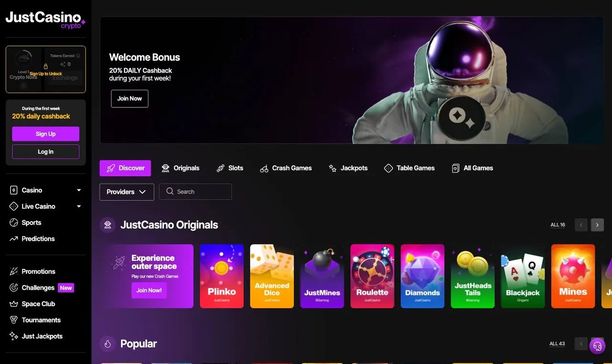
Task: Click the Log In button
Action: pyautogui.click(x=46, y=151)
